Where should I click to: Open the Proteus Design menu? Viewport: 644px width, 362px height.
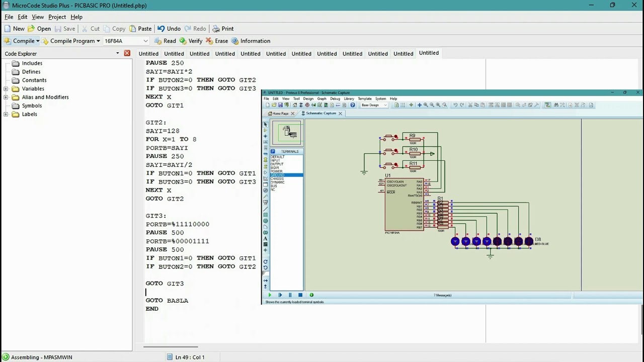pyautogui.click(x=308, y=99)
